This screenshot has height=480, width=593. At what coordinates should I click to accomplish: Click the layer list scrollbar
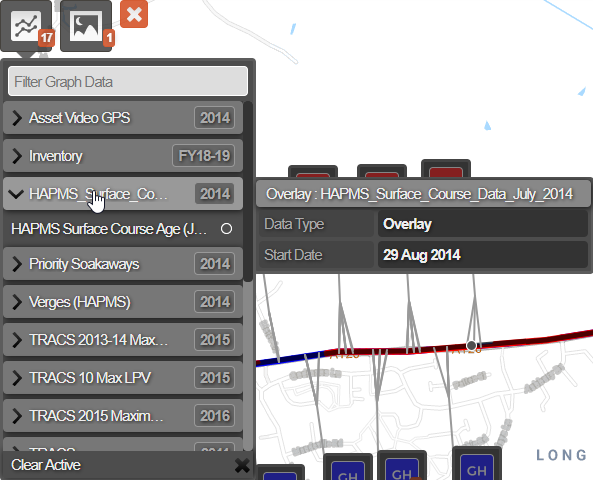click(248, 191)
